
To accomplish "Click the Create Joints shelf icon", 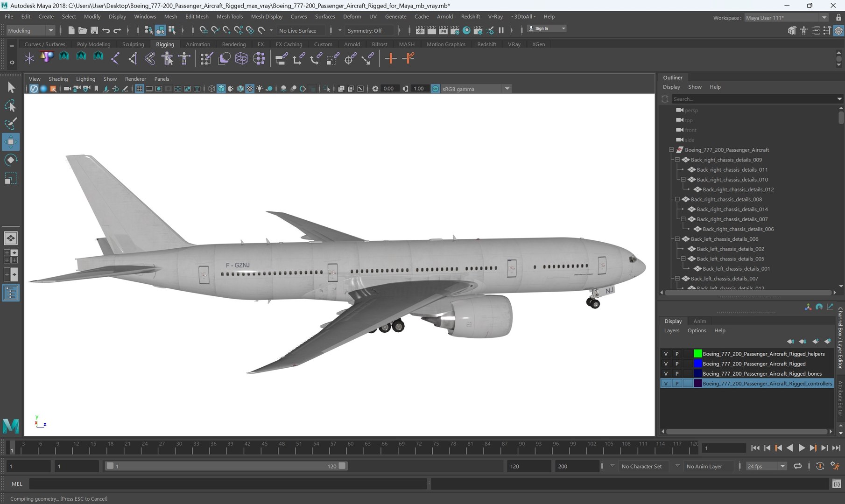I will [x=115, y=58].
